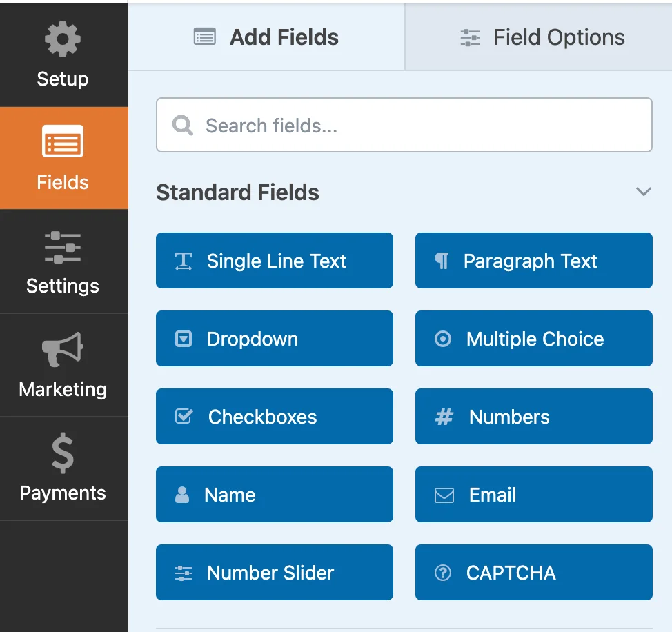Click the Multiple Choice radio icon

pos(443,339)
